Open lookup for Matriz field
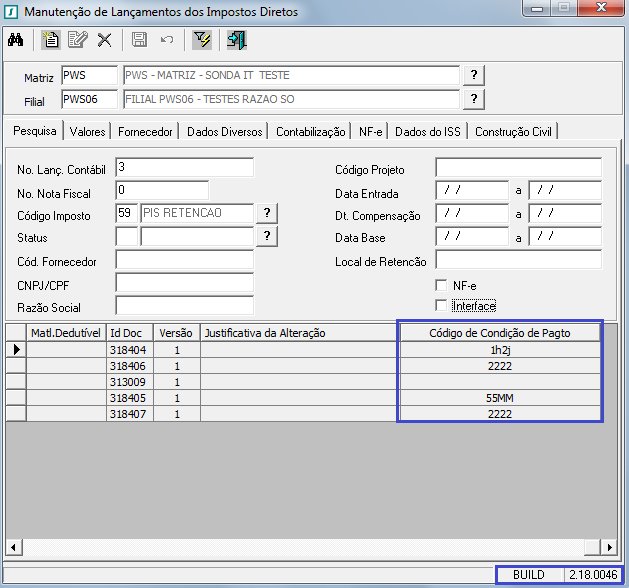 click(474, 76)
